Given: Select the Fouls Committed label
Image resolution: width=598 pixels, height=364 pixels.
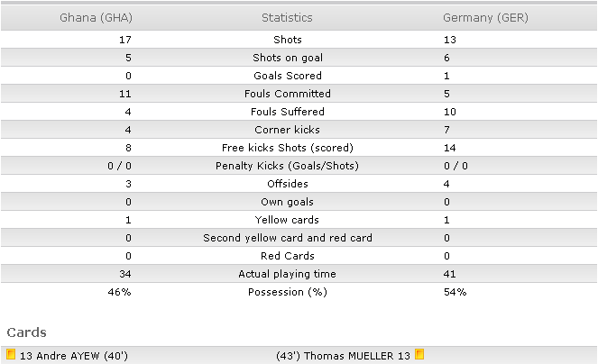Looking at the screenshot, I should [288, 94].
